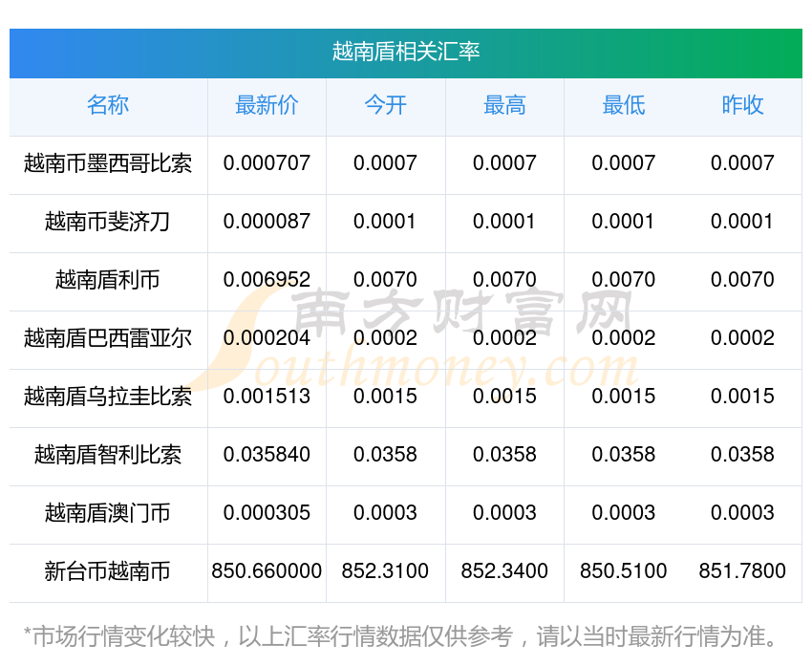This screenshot has width=812, height=666.
Task: Select the 越南盾巴西雷亚尔 row name
Action: click(x=108, y=338)
